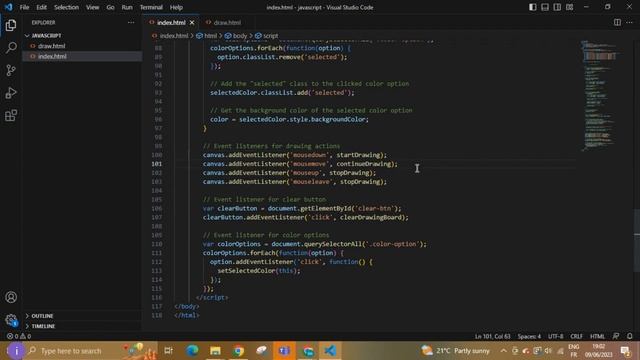Image resolution: width=640 pixels, height=360 pixels.
Task: Open the Explorer view in activity bar
Action: 11,25
